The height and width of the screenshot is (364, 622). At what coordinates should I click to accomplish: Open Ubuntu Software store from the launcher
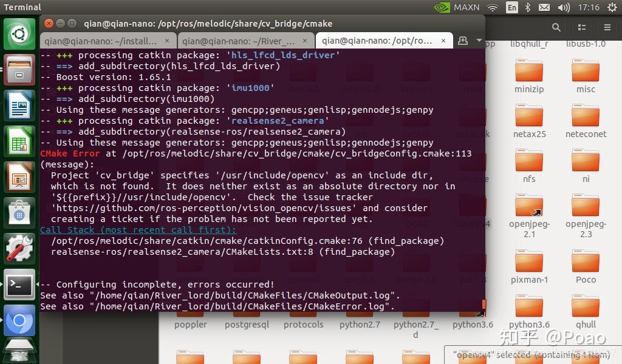(x=20, y=214)
